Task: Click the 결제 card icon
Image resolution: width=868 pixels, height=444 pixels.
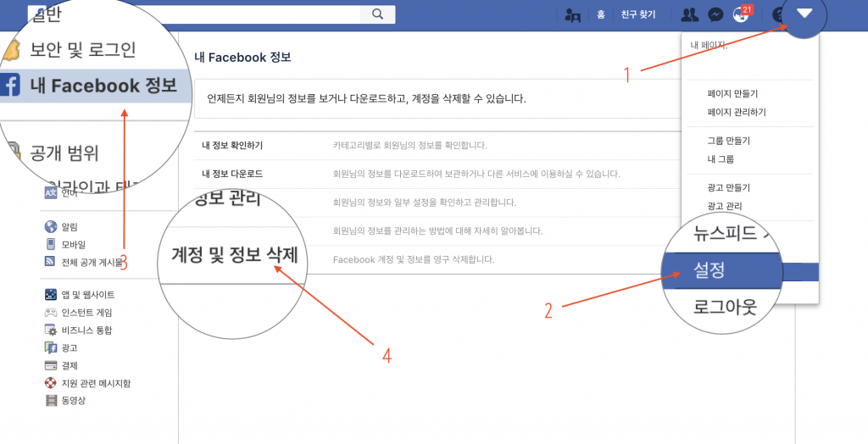Action: point(51,365)
